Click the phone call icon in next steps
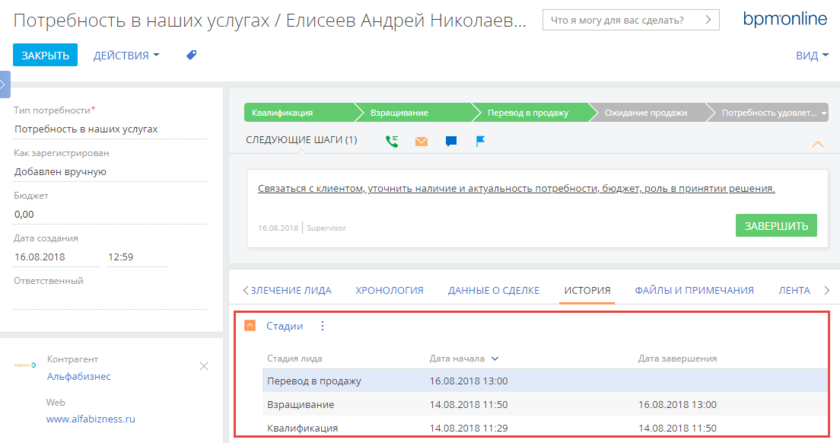The image size is (840, 443). point(391,141)
